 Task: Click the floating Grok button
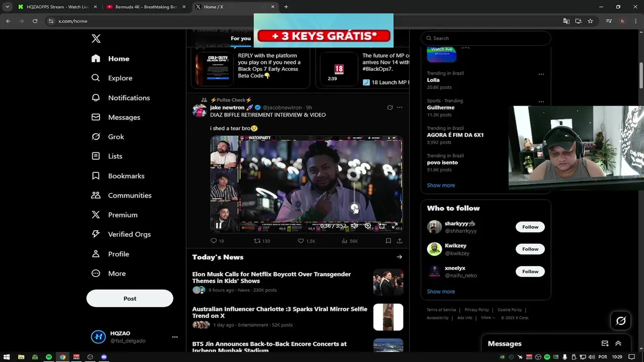621,321
